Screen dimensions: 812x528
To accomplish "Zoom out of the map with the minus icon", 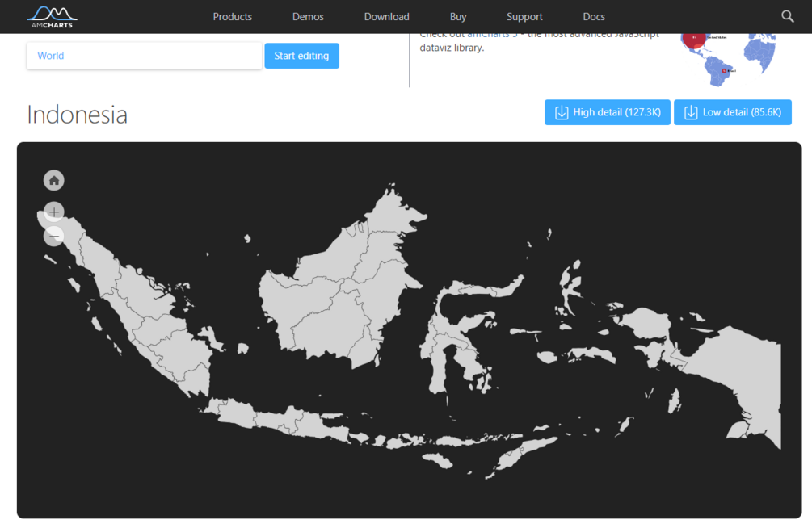I will (53, 236).
